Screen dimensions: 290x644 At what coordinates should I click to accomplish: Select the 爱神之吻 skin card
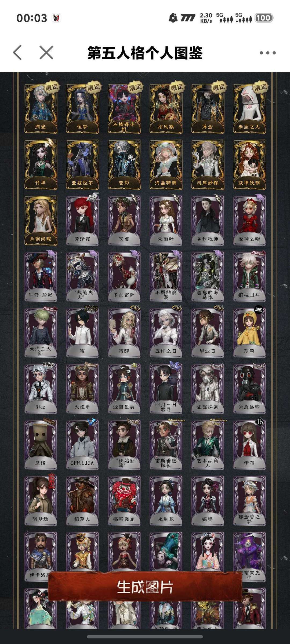coord(249,221)
